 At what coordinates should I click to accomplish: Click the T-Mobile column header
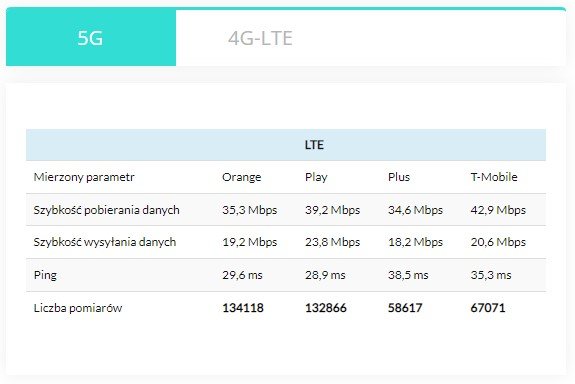(x=494, y=177)
